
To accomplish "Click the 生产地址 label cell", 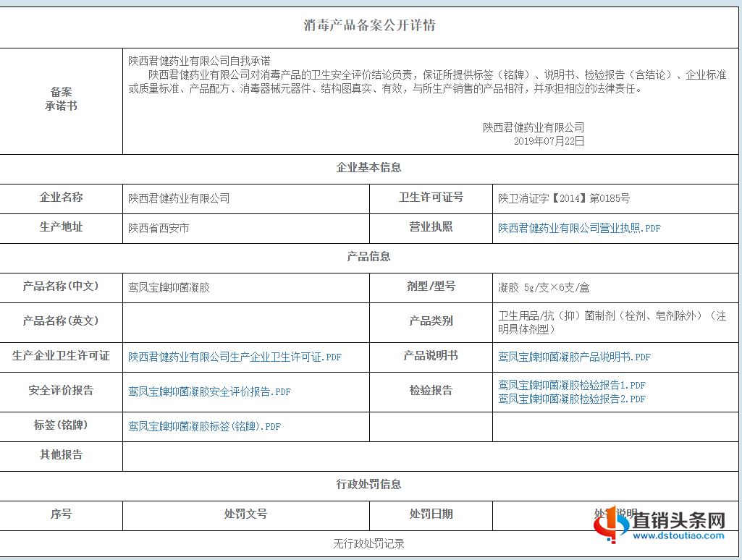I will click(61, 227).
